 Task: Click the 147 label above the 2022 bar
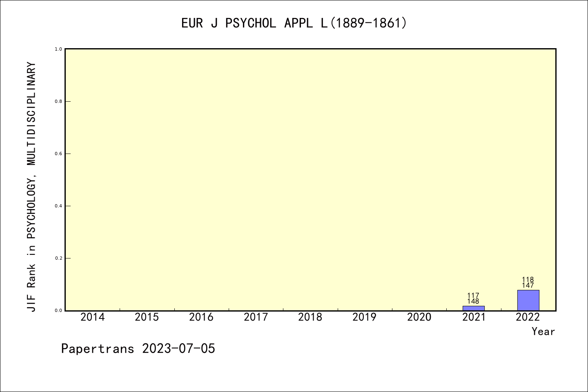(528, 285)
